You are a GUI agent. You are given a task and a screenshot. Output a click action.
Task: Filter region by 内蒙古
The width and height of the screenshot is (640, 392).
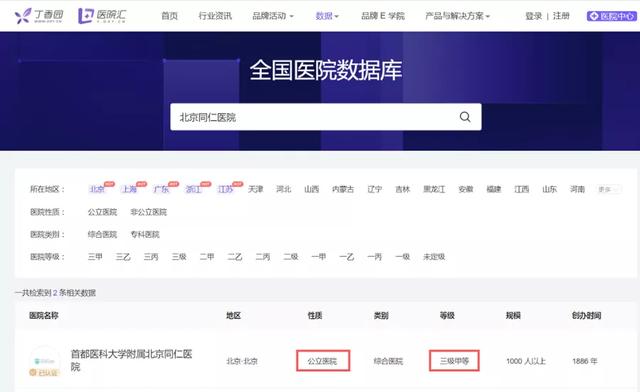click(343, 189)
